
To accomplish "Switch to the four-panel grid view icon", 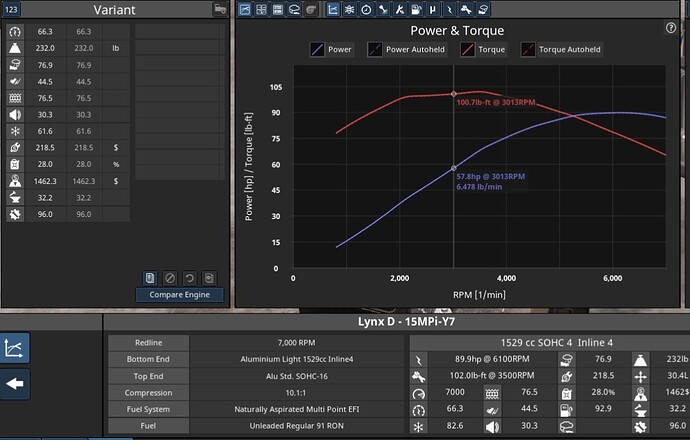I will coord(261,9).
